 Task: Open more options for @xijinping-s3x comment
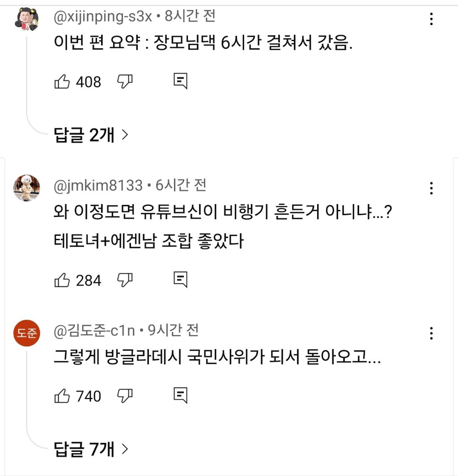pos(431,19)
